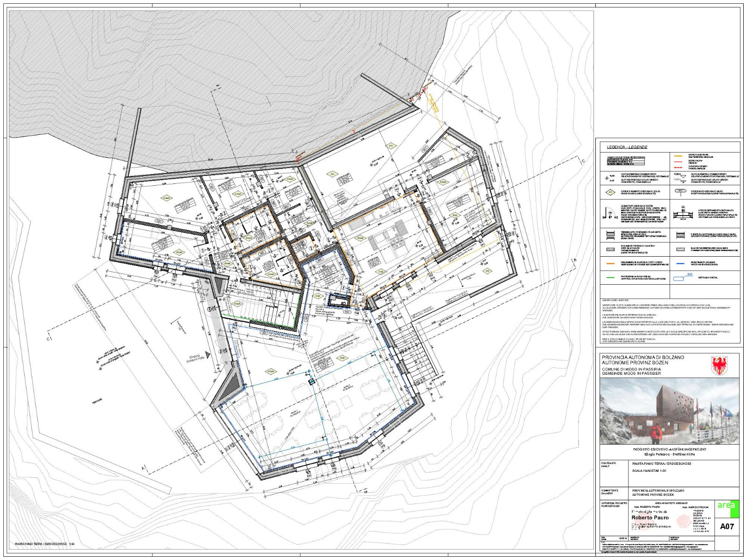Screen dimensions: 747x560
Task: Click the blue line swatch in the legend
Action: [x=680, y=263]
